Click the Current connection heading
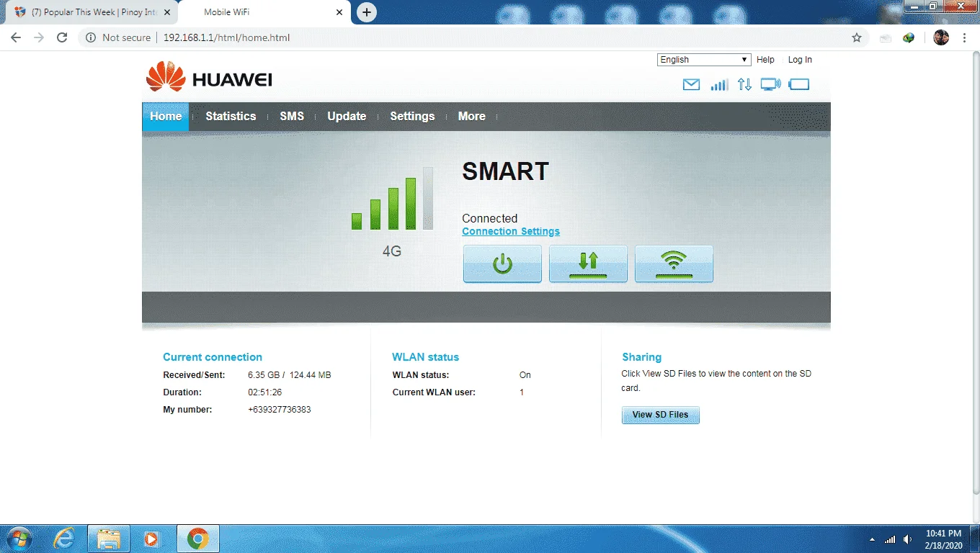The height and width of the screenshot is (553, 980). pos(213,357)
